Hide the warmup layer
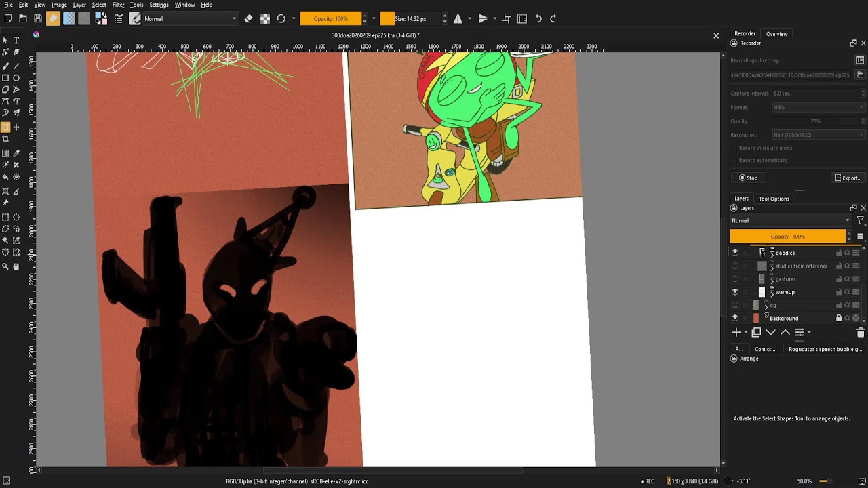 (735, 292)
